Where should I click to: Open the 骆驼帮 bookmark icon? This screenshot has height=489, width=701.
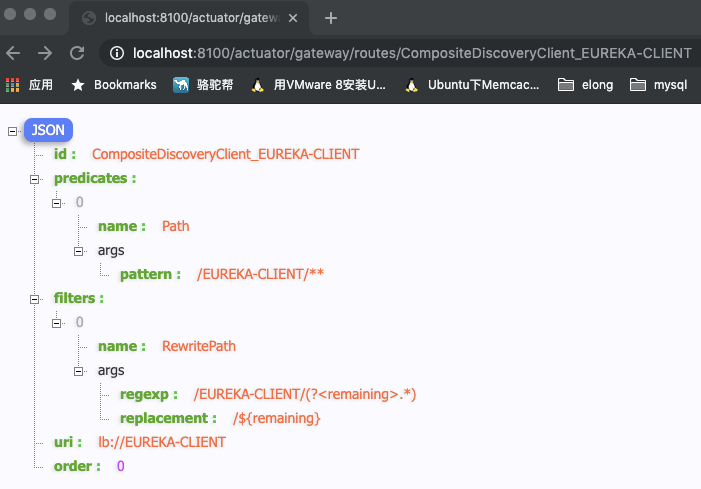tap(181, 85)
